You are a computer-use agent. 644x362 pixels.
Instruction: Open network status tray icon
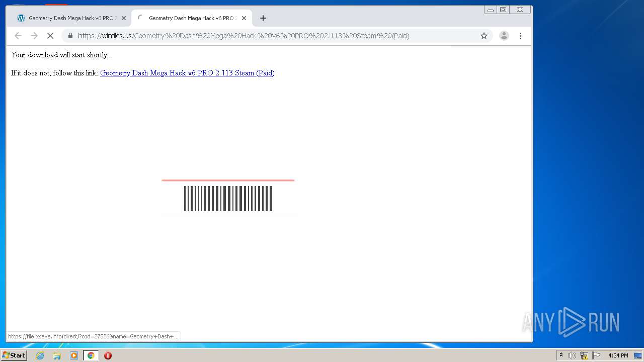pyautogui.click(x=584, y=355)
